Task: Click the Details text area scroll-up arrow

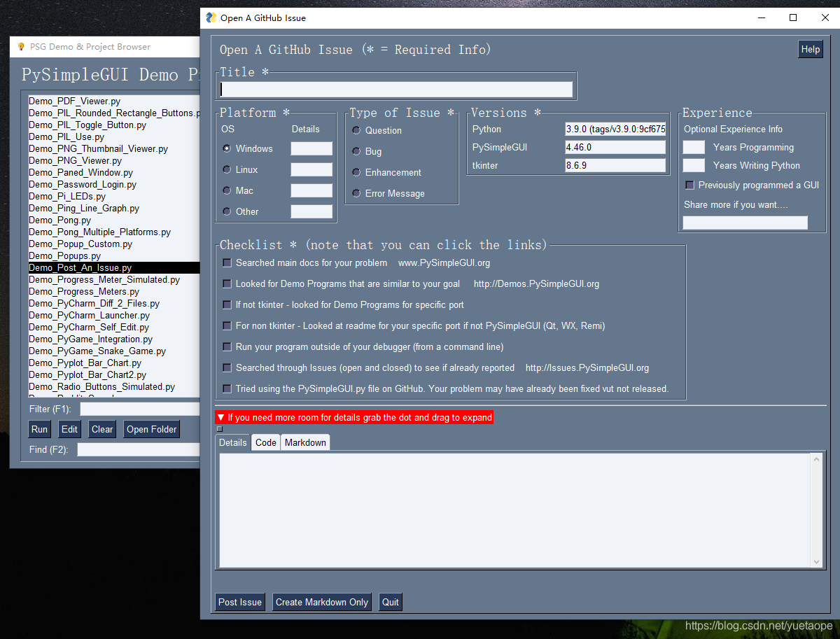Action: pyautogui.click(x=817, y=459)
